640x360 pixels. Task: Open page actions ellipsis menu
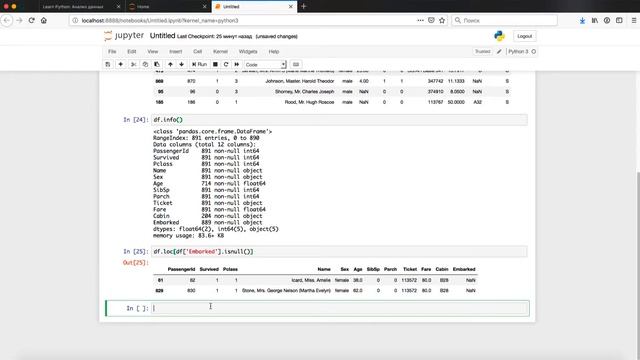[420, 20]
